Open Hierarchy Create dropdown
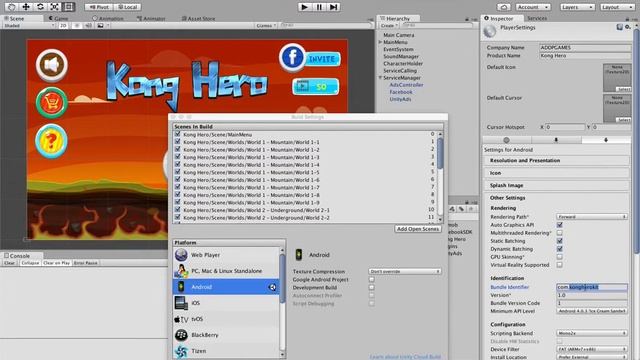Viewport: 640px width, 360px height. [389, 25]
